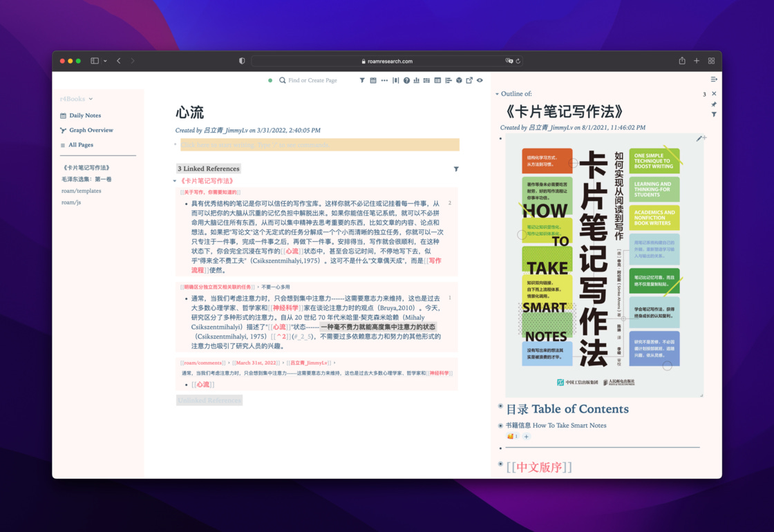Open breadcrumb 关于写作，你需要知道的

210,193
